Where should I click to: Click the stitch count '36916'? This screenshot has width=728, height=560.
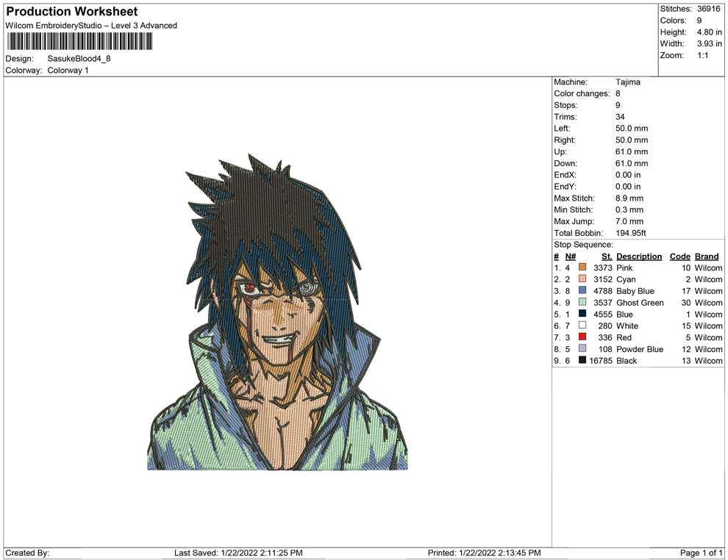pyautogui.click(x=708, y=9)
